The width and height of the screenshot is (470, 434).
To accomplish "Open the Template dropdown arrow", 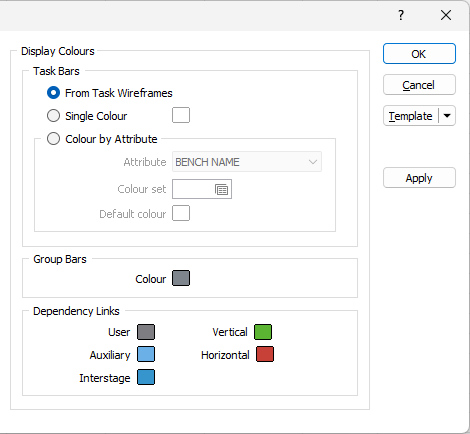I will (x=447, y=116).
